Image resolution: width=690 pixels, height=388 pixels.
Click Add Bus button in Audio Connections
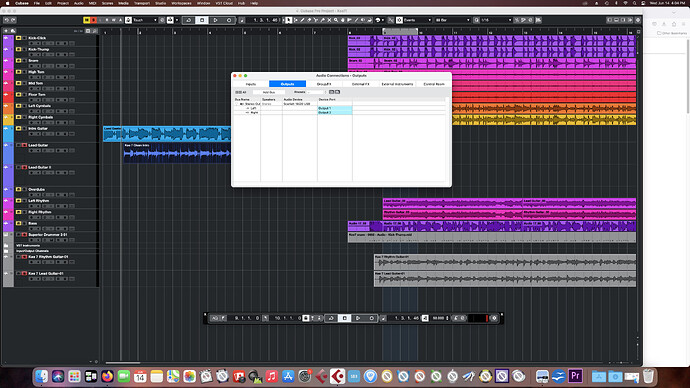point(268,92)
